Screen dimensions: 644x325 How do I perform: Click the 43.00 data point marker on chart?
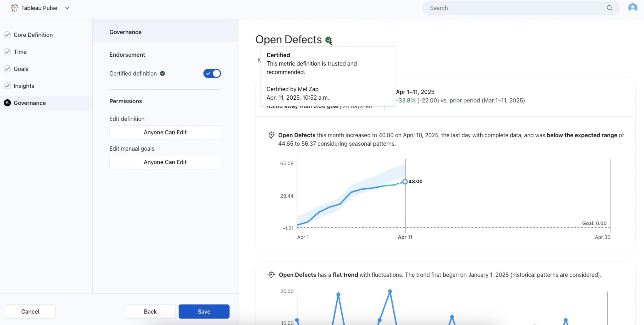[x=405, y=182]
